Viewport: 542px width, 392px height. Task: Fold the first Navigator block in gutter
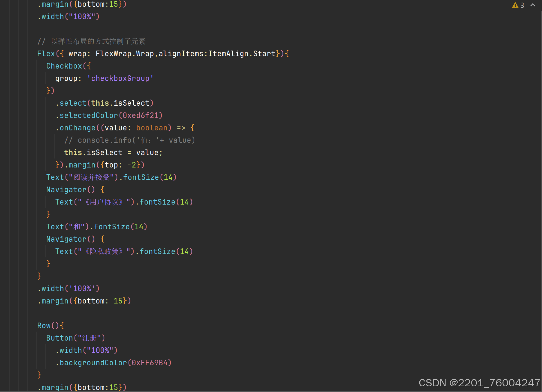[1, 190]
